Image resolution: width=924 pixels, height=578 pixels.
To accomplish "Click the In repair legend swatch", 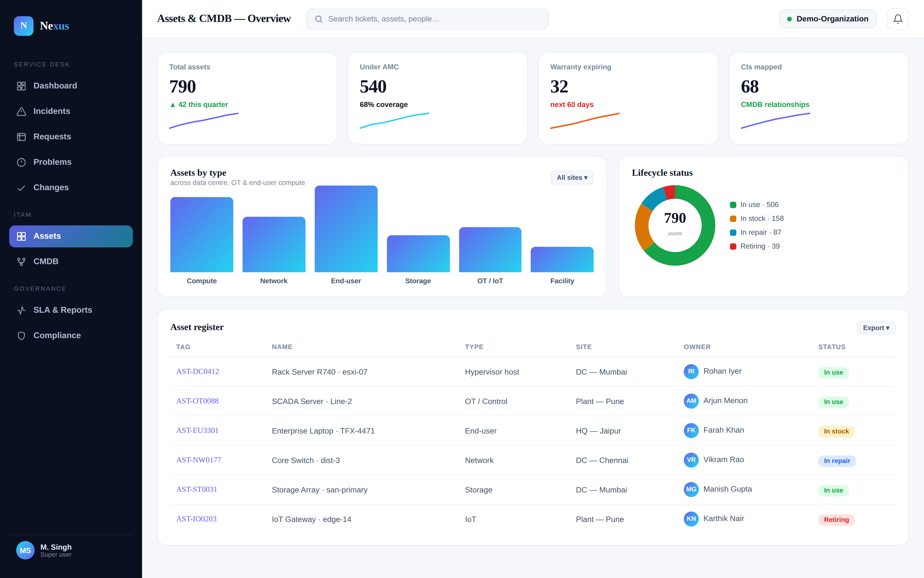I will pos(733,232).
